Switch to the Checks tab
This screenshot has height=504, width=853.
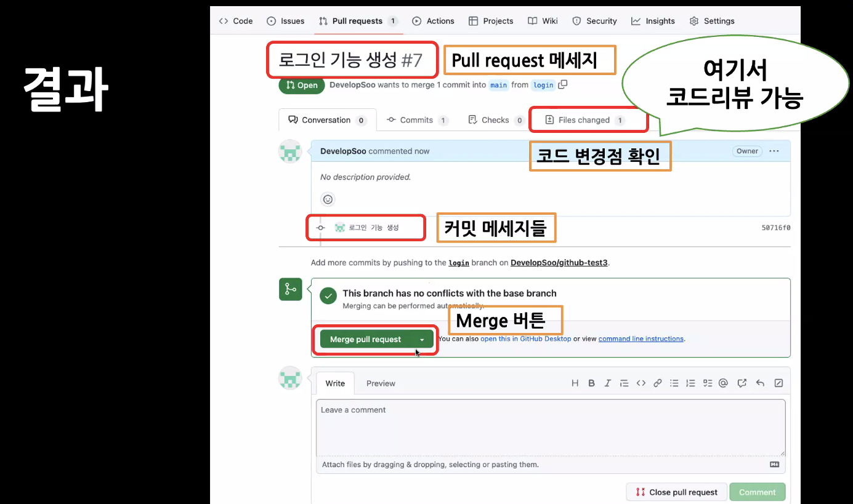coord(496,120)
